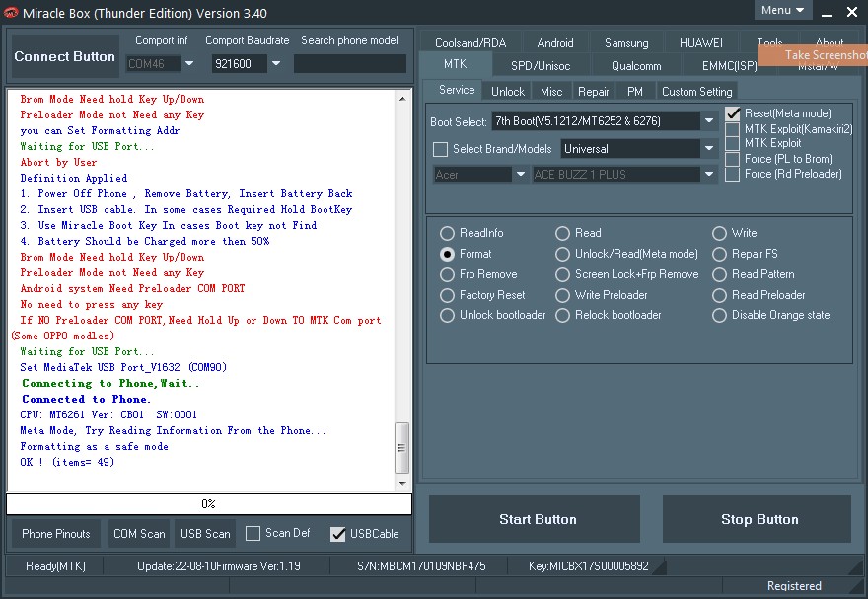Switch to the Coolsand/RDA tab
The width and height of the screenshot is (868, 599).
(x=470, y=43)
